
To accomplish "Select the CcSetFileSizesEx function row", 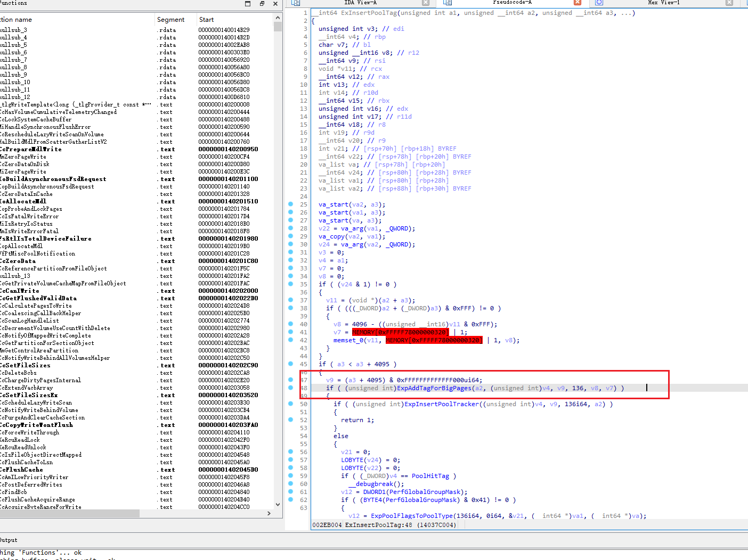I will click(x=136, y=396).
